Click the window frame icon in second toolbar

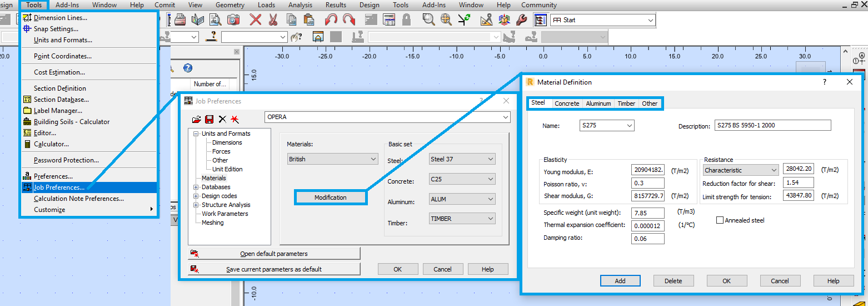point(318,37)
